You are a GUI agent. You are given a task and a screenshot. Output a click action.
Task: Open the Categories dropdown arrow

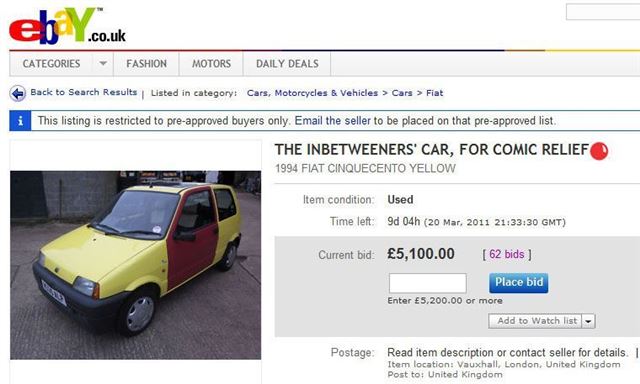[103, 64]
